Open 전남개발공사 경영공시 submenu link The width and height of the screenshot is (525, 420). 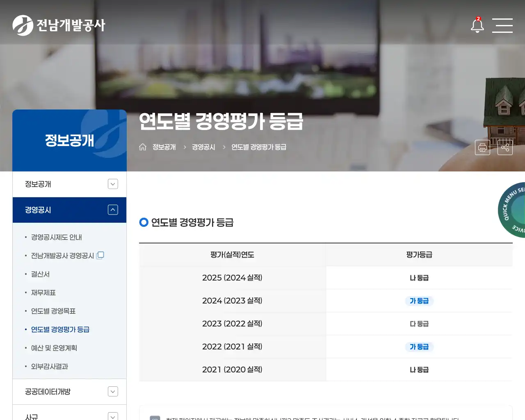[62, 256]
